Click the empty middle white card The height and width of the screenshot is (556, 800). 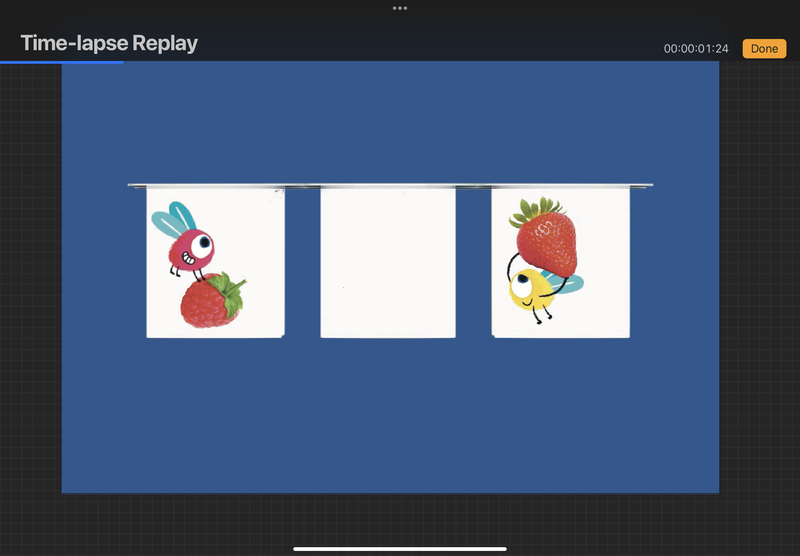(x=388, y=262)
